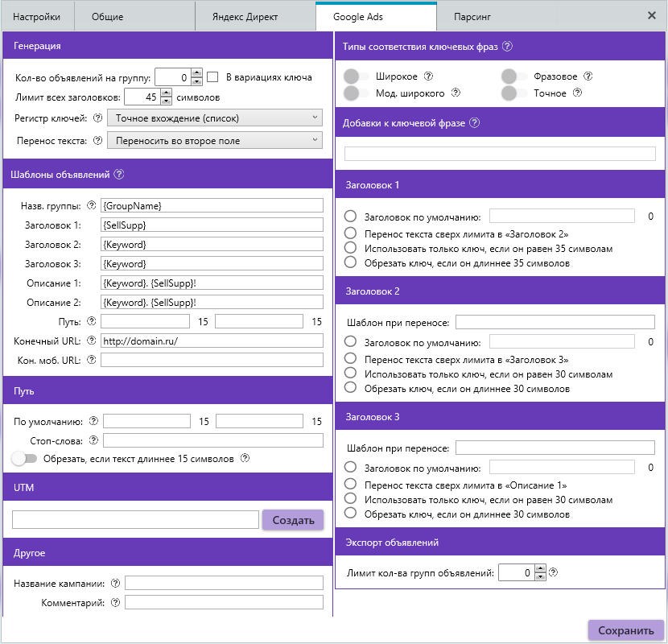Switch to the Настройки tab
Screen dimensions: 668x644
click(38, 17)
